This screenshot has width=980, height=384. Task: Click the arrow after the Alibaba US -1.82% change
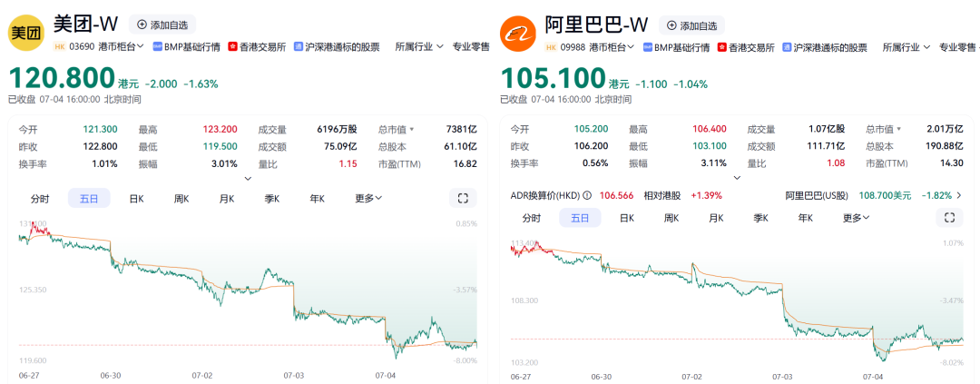click(x=959, y=195)
